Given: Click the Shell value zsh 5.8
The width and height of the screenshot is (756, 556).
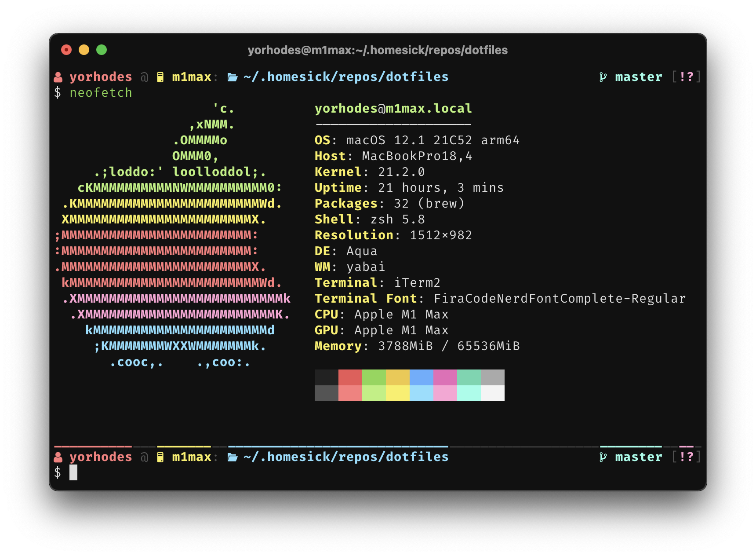Looking at the screenshot, I should click(x=397, y=219).
